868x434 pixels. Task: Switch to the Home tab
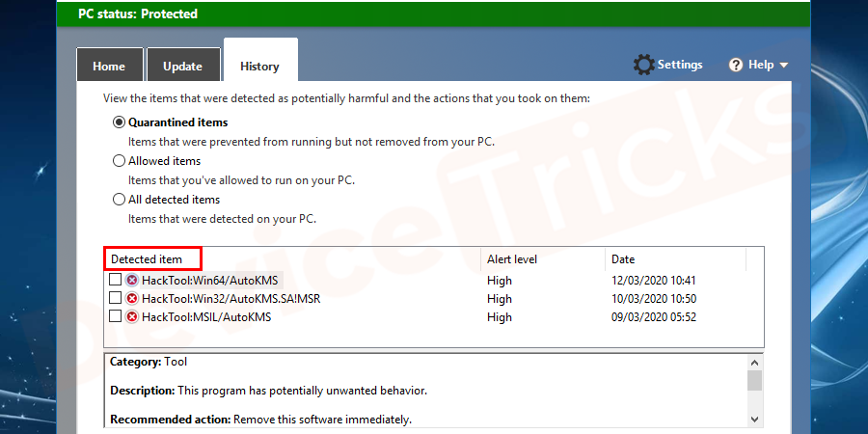tap(110, 65)
